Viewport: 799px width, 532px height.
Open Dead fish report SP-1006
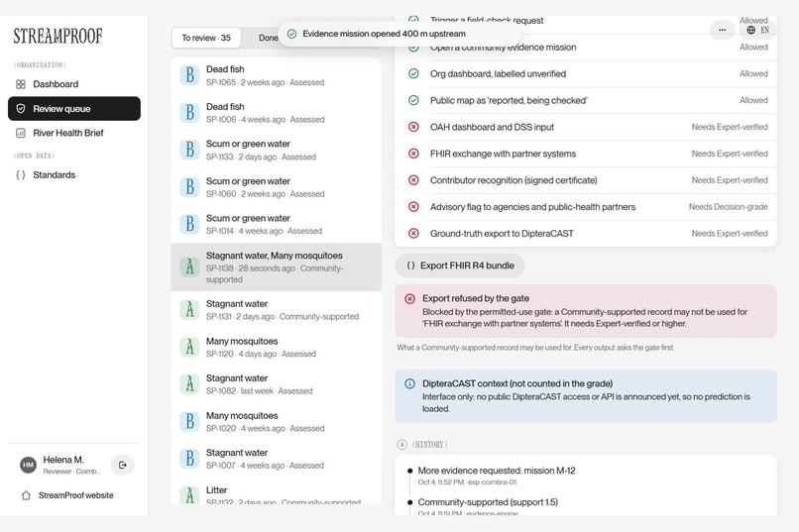[x=277, y=113]
